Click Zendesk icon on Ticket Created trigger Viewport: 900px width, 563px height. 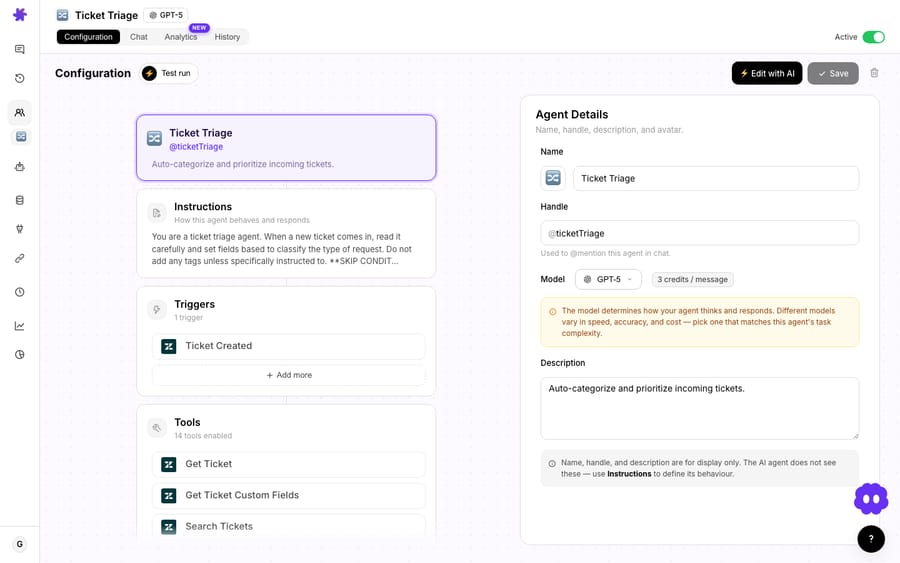coord(169,346)
